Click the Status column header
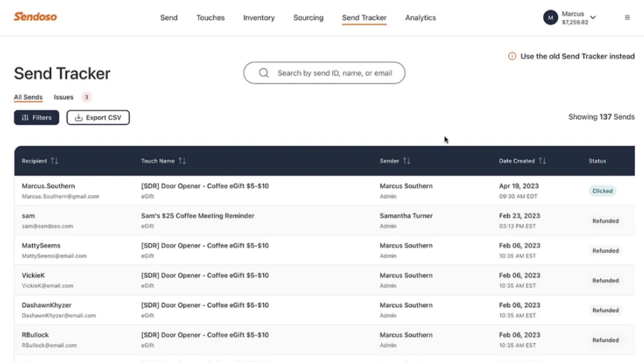This screenshot has width=644, height=362. [597, 161]
